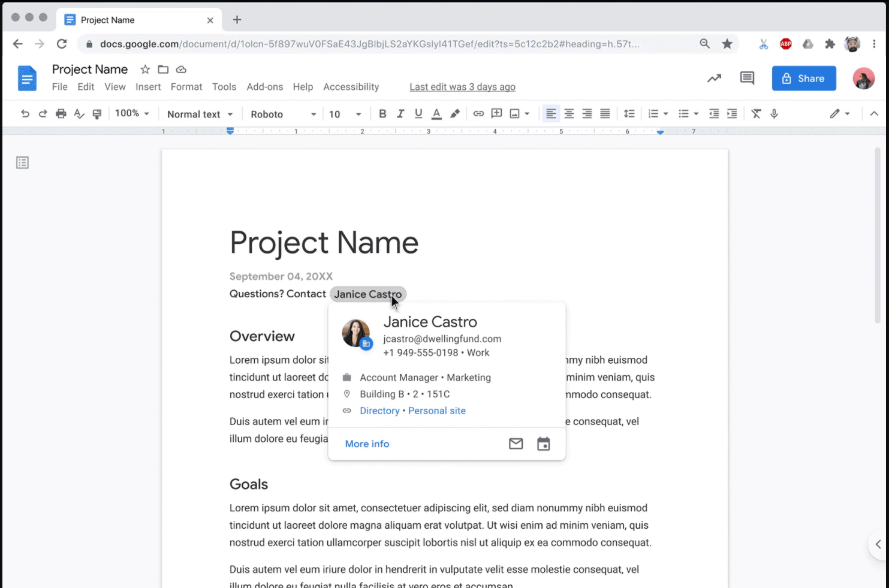This screenshot has width=889, height=588.
Task: Click the Docs home logo
Action: pyautogui.click(x=27, y=78)
